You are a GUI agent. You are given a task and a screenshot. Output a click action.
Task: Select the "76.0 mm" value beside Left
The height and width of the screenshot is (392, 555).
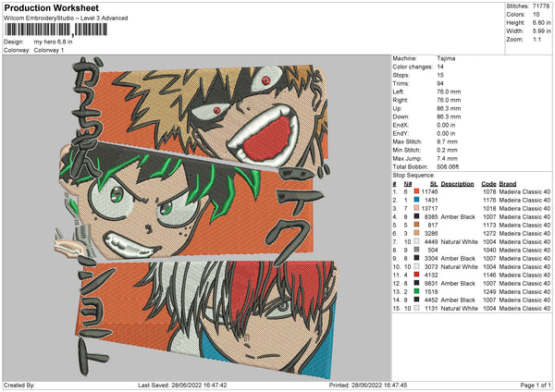449,92
